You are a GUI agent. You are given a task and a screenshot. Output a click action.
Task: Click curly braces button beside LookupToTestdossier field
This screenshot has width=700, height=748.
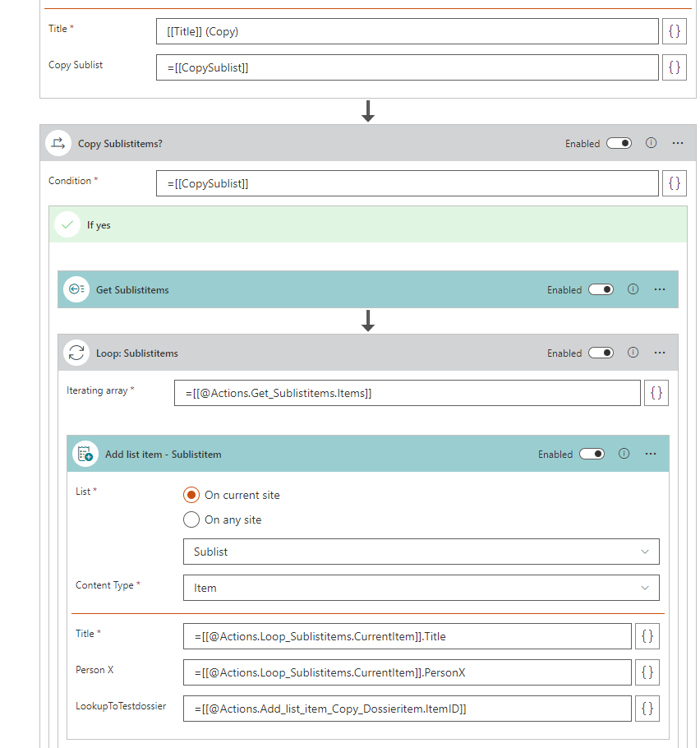(647, 708)
